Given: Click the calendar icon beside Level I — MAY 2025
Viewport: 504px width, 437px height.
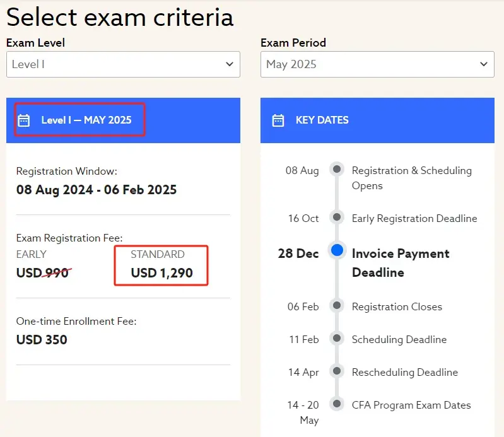Looking at the screenshot, I should coord(24,120).
